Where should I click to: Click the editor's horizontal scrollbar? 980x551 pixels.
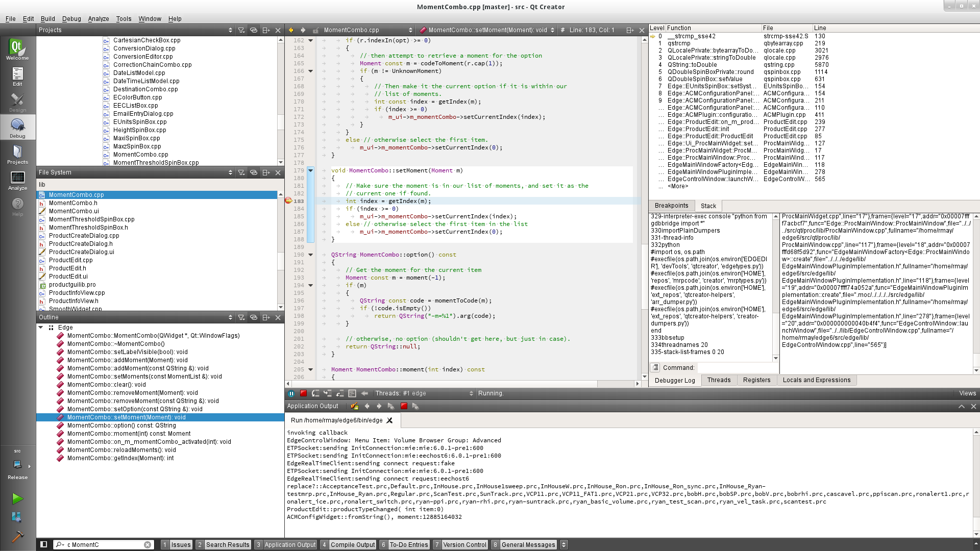459,384
